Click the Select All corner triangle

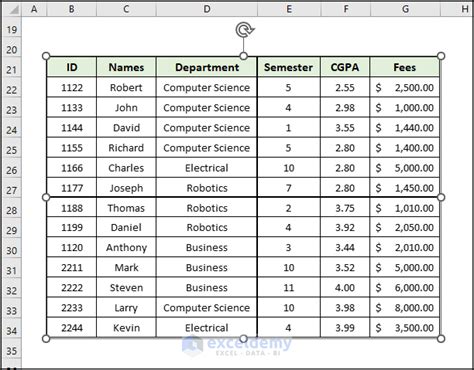(14, 10)
